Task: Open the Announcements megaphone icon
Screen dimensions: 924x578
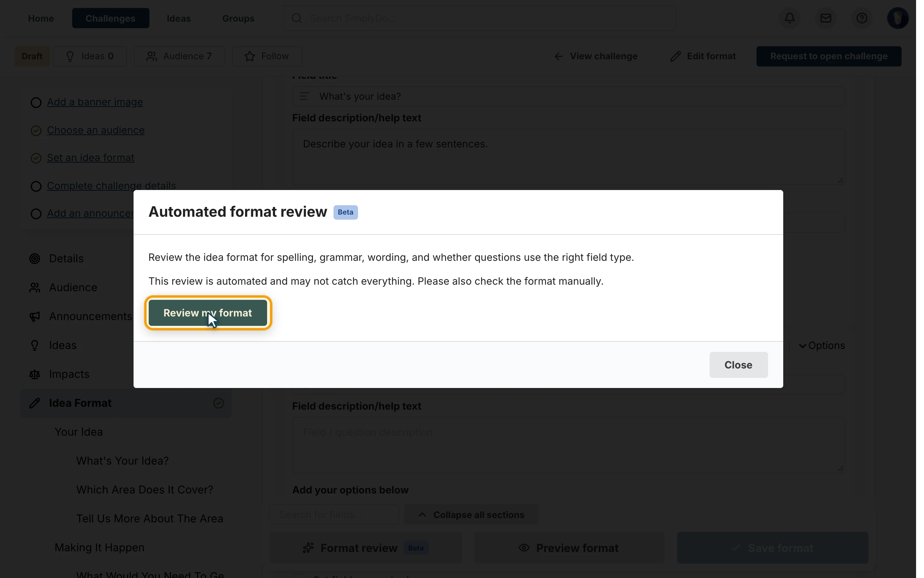Action: (x=34, y=316)
